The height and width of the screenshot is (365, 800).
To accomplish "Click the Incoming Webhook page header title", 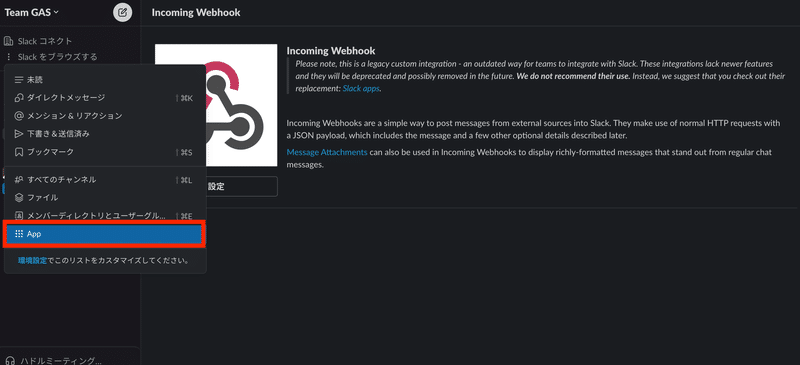I will click(196, 12).
